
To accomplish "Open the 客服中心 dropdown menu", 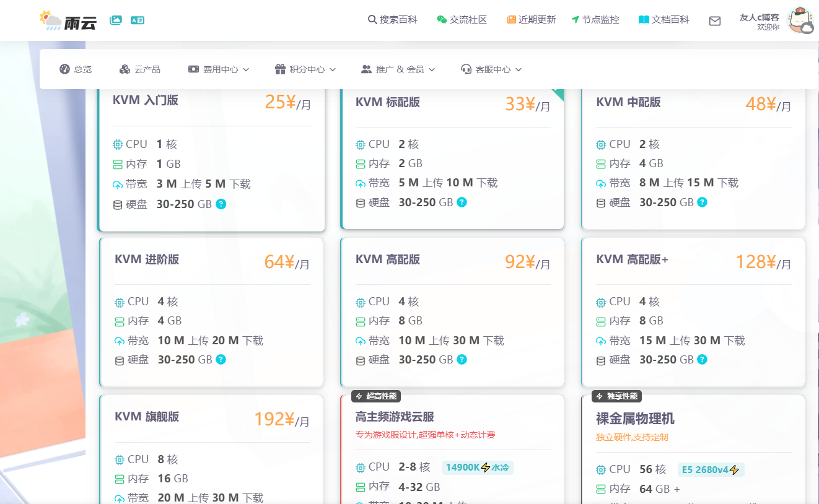I will click(x=491, y=69).
